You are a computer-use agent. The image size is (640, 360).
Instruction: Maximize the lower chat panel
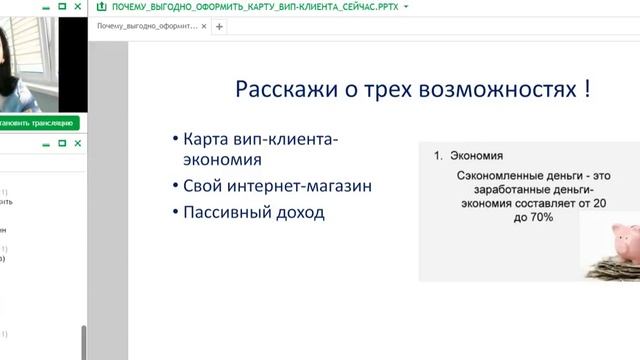click(62, 143)
